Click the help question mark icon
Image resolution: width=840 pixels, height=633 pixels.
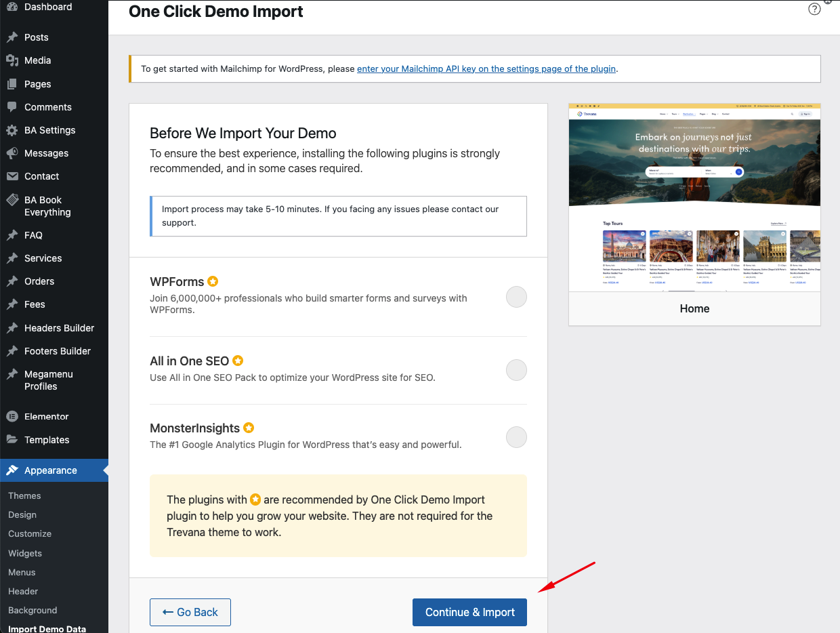tap(814, 9)
